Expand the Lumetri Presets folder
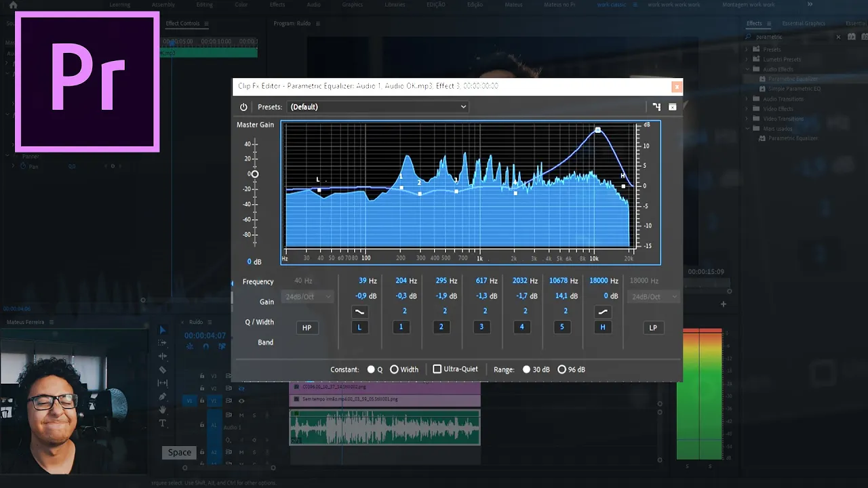This screenshot has height=488, width=868. coord(747,60)
